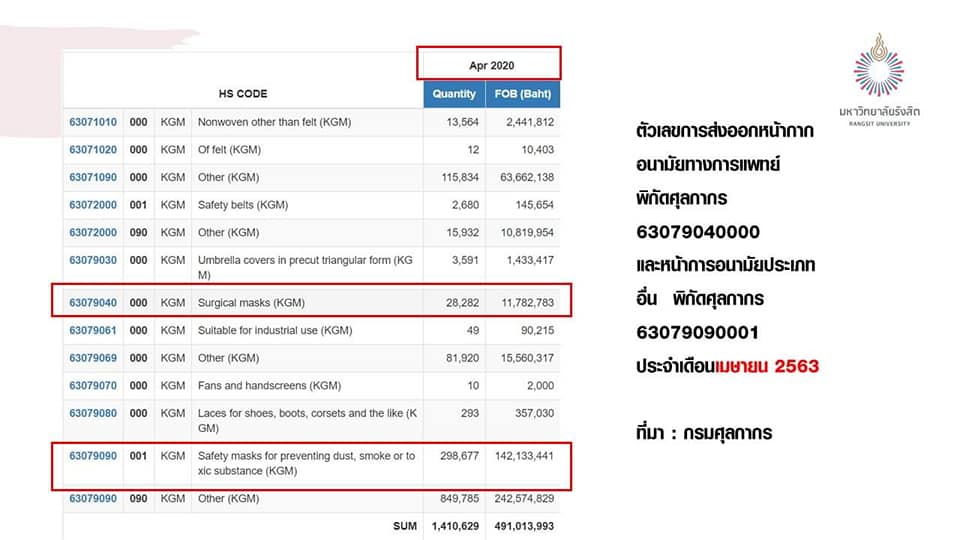Open HS code link 63071020
This screenshot has height=540, width=960.
[x=93, y=150]
